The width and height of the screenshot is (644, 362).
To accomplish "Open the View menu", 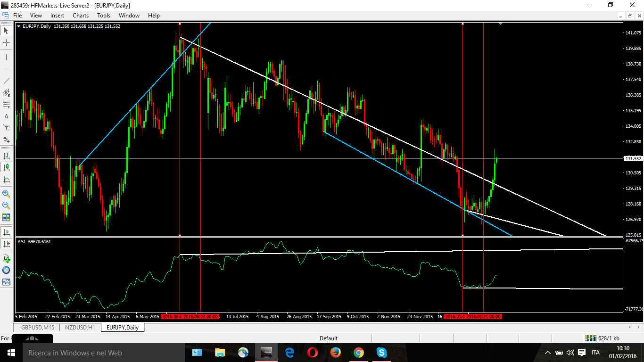I will click(x=36, y=16).
